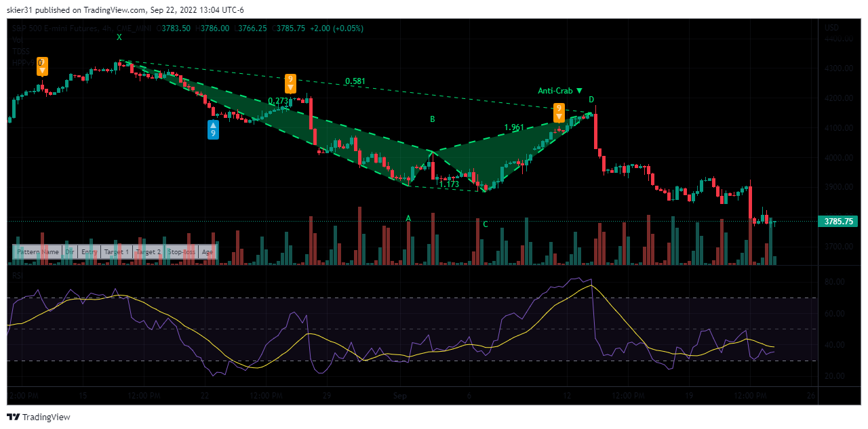This screenshot has width=868, height=429.
Task: Select the Anti-Crab pattern label
Action: click(560, 90)
